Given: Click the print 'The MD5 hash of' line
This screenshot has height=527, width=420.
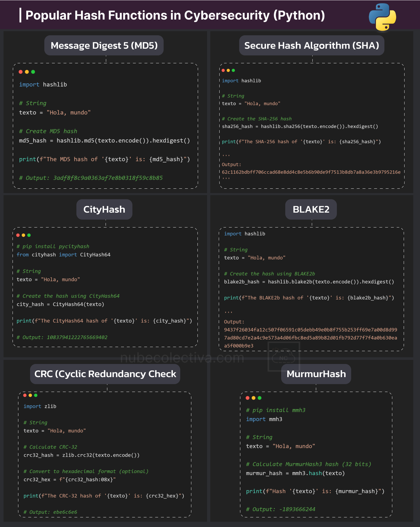Looking at the screenshot, I should pos(104,159).
